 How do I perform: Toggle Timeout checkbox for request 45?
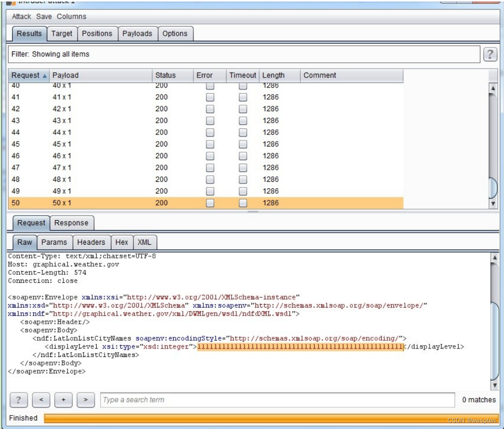[x=243, y=145]
